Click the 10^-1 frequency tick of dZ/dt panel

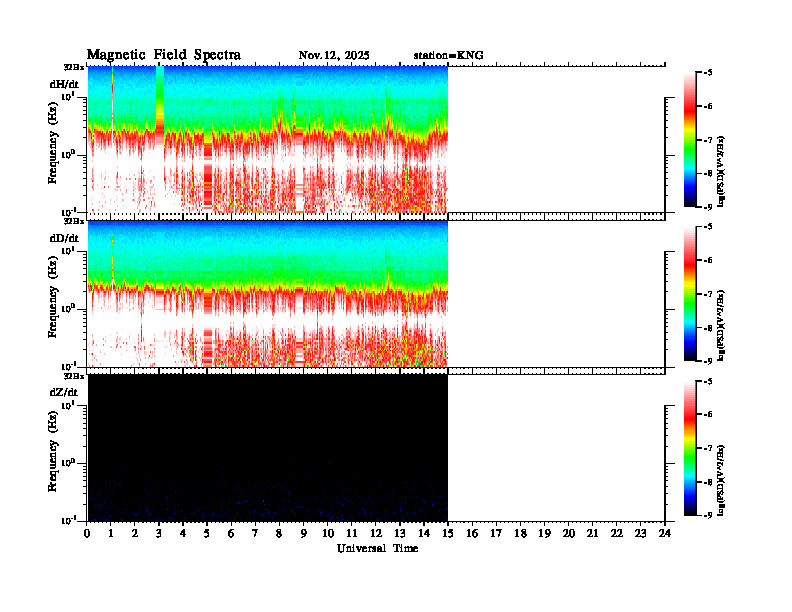click(68, 520)
